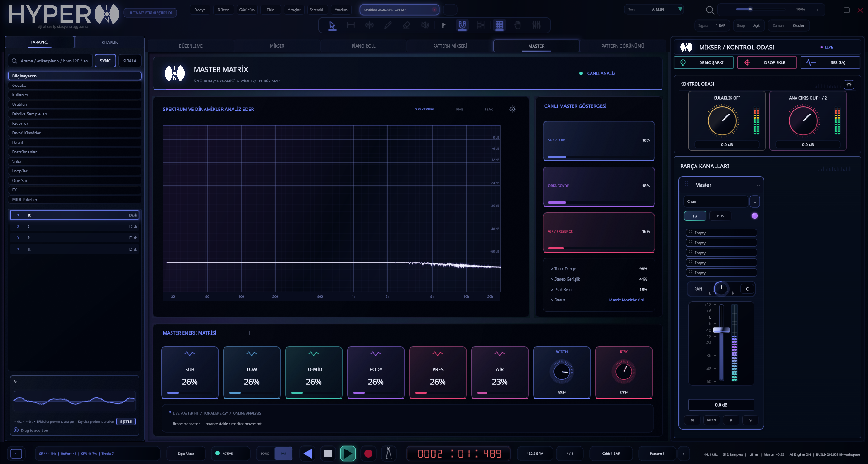Select the pencil draw tool
Image resolution: width=868 pixels, height=464 pixels.
click(x=388, y=25)
